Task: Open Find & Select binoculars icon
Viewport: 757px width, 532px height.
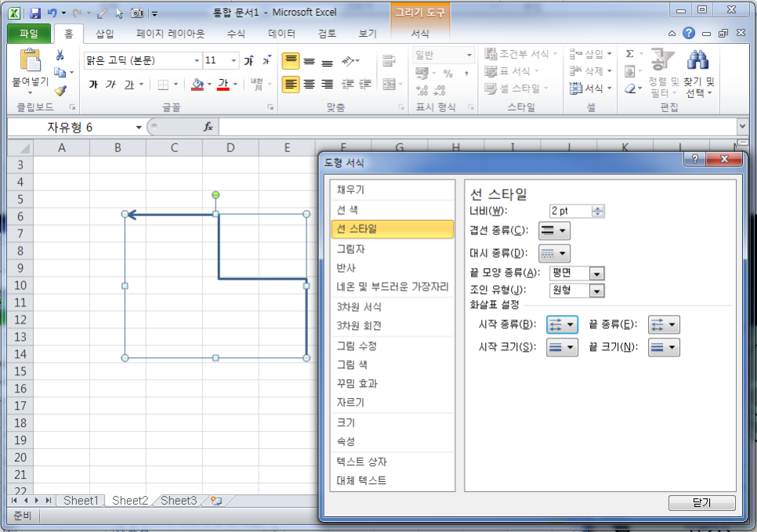Action: click(697, 60)
